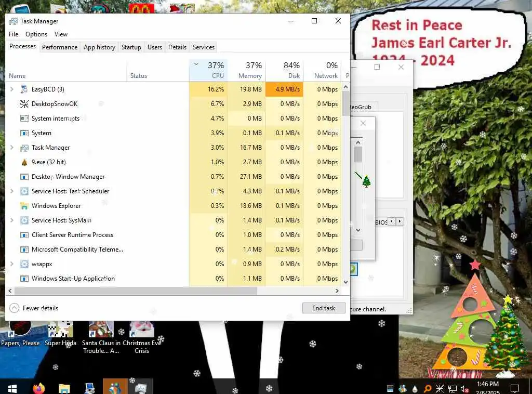Open File Explorer from the taskbar
Screen dimensions: 532x394
[64, 388]
